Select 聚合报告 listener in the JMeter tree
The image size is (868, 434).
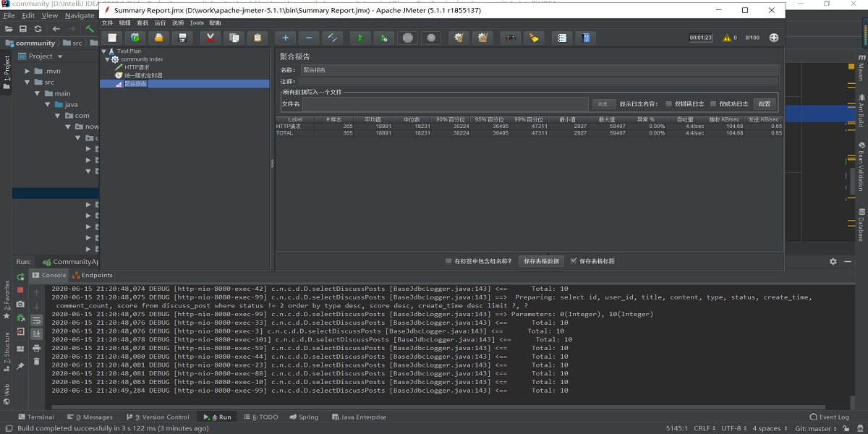click(135, 83)
